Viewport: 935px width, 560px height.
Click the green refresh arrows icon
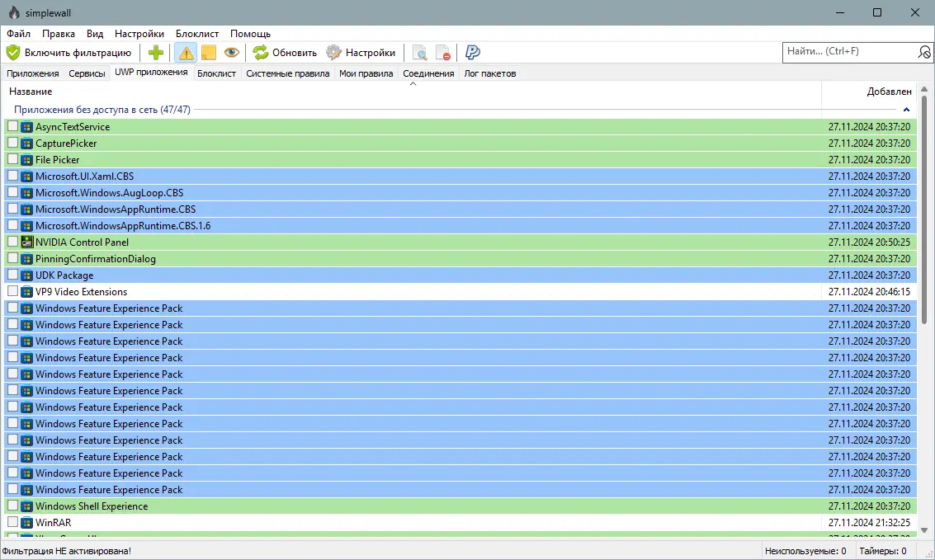(x=261, y=53)
